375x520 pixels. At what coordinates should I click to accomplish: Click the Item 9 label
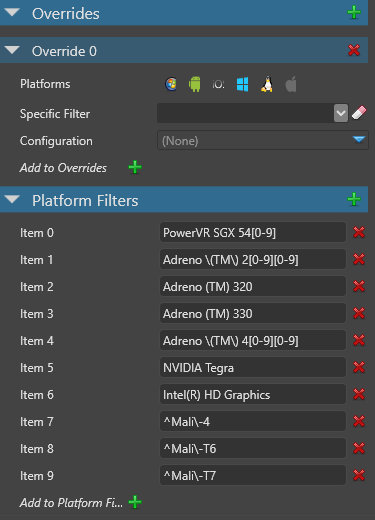click(x=37, y=476)
